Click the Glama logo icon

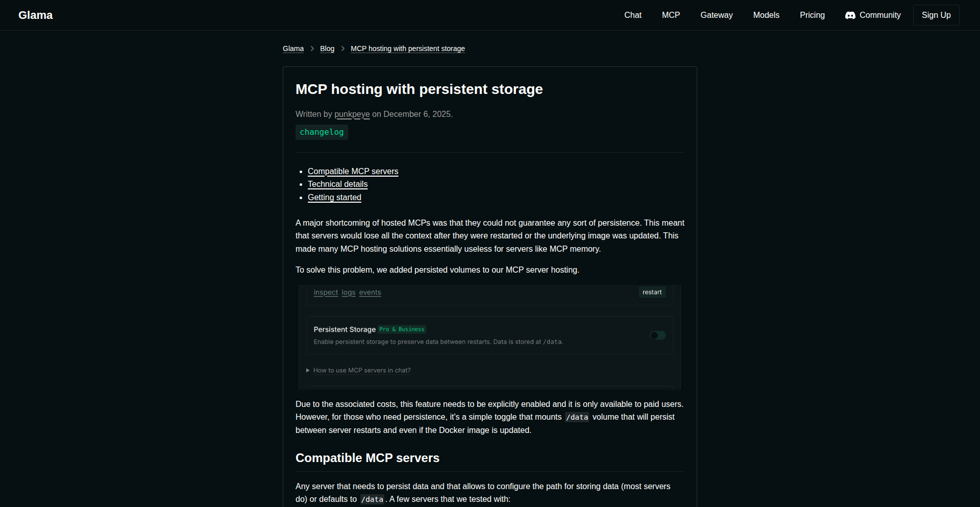pos(35,15)
